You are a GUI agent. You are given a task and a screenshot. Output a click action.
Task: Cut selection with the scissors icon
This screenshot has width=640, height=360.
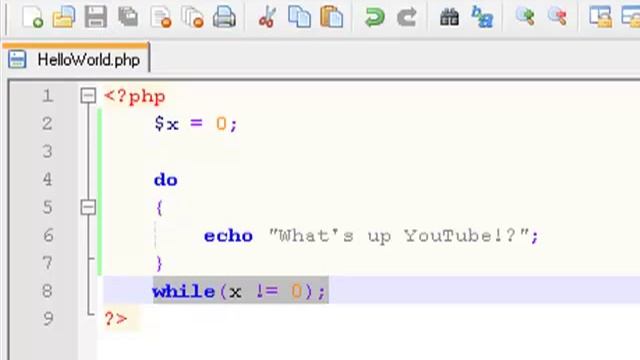(267, 17)
